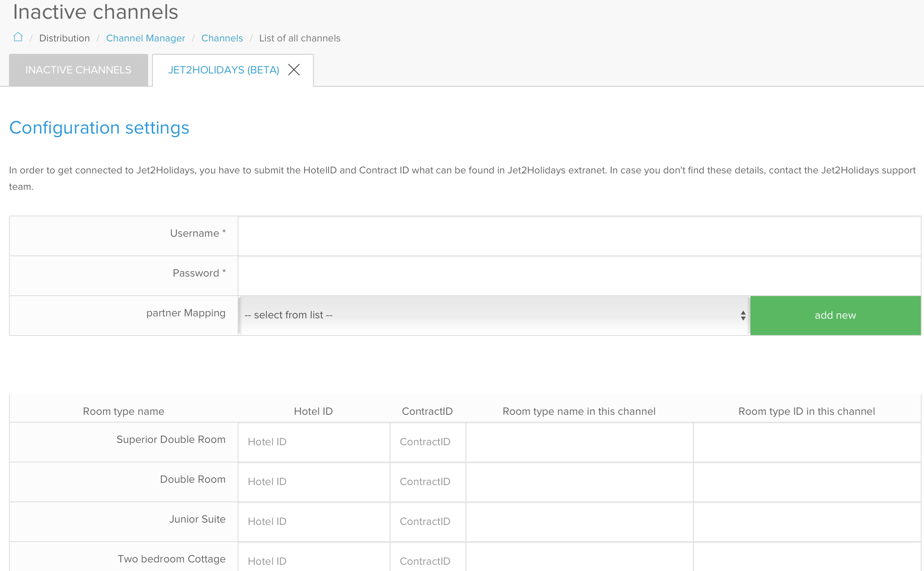
Task: Click channel room name field for Superior Double Room
Action: (580, 442)
